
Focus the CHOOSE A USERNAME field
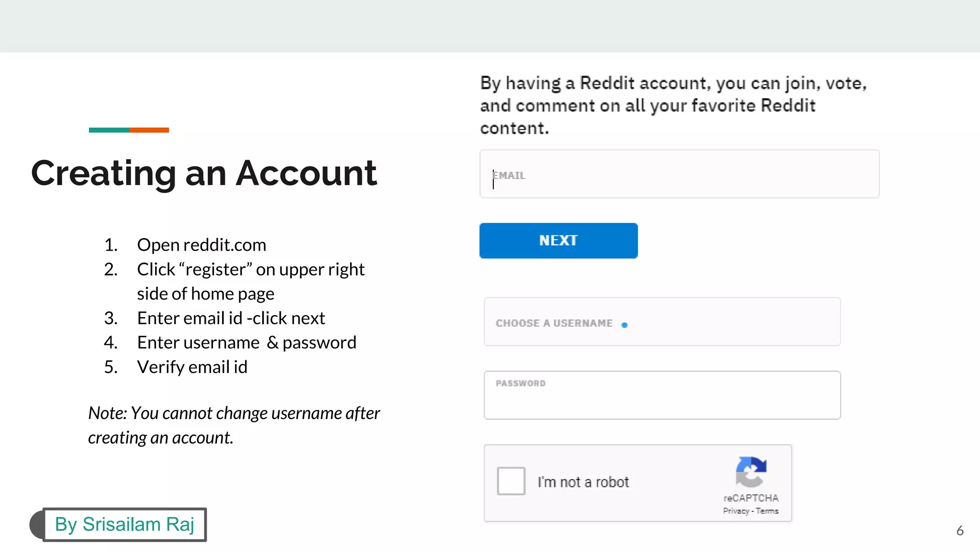pyautogui.click(x=662, y=322)
